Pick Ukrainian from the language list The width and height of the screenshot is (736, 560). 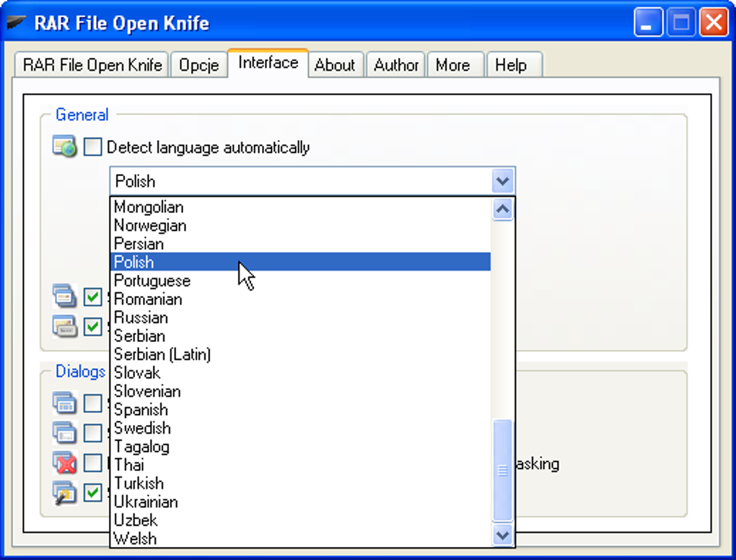pyautogui.click(x=300, y=502)
